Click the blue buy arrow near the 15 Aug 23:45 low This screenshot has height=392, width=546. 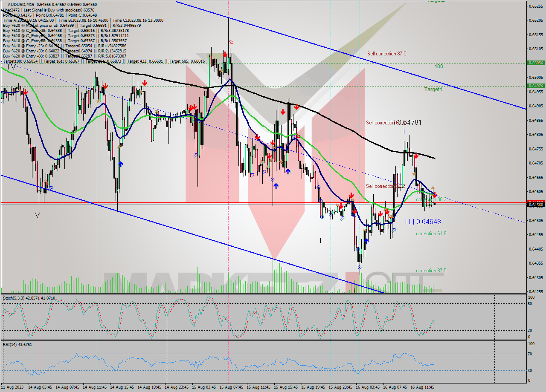(x=366, y=241)
